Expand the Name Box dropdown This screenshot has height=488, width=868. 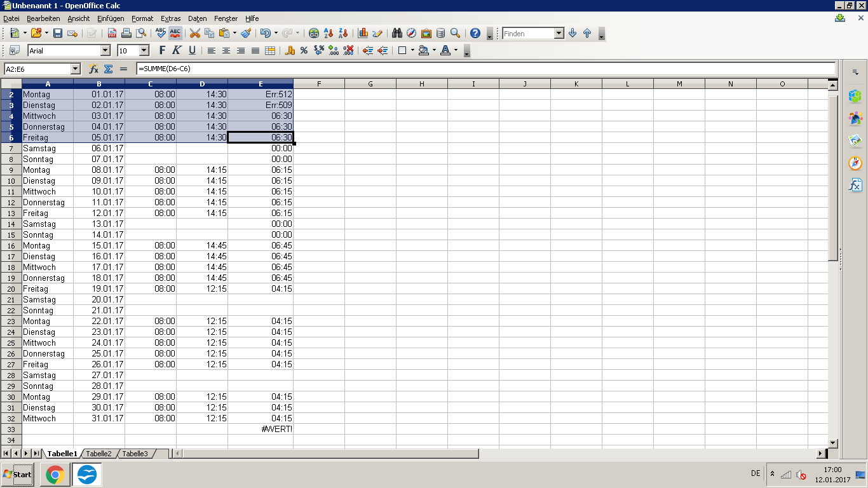(x=76, y=69)
